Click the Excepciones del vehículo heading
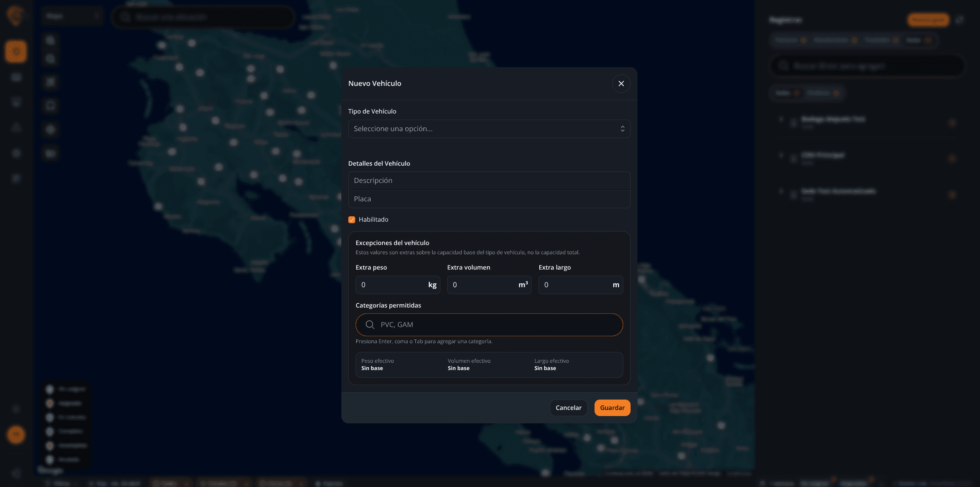980x487 pixels. tap(392, 243)
